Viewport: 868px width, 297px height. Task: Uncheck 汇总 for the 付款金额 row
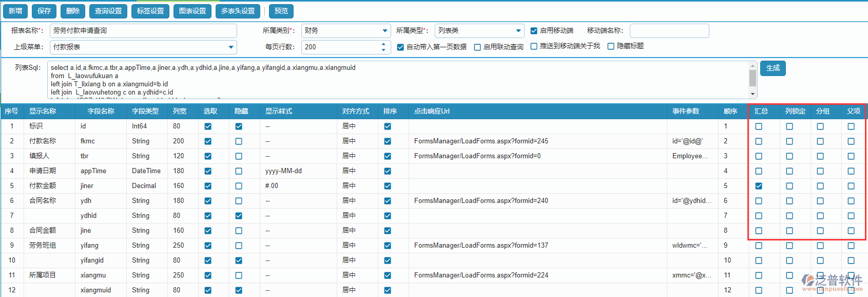tap(759, 186)
